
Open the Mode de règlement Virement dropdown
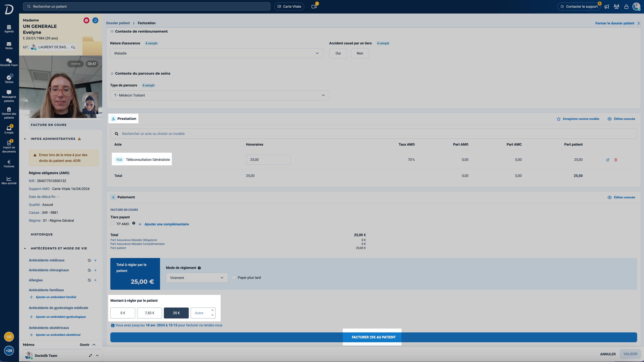[x=197, y=278]
